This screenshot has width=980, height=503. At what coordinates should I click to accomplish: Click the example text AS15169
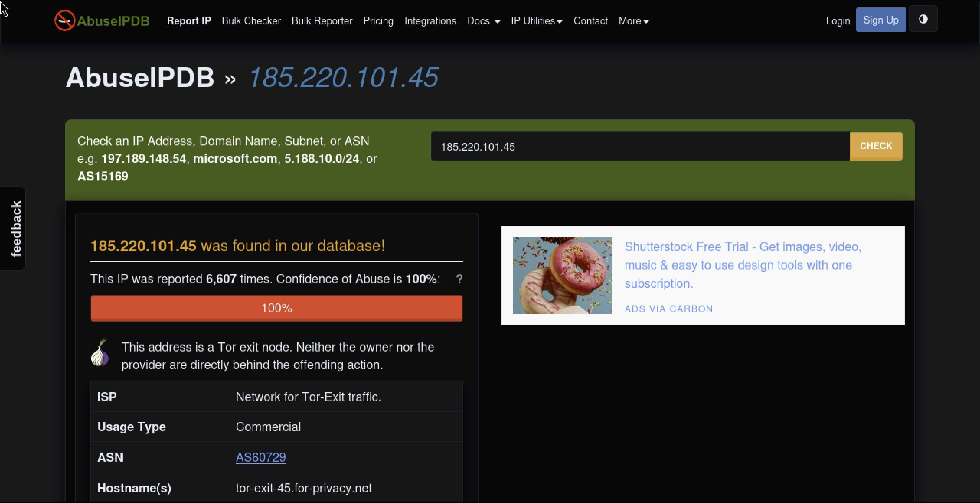click(x=103, y=176)
